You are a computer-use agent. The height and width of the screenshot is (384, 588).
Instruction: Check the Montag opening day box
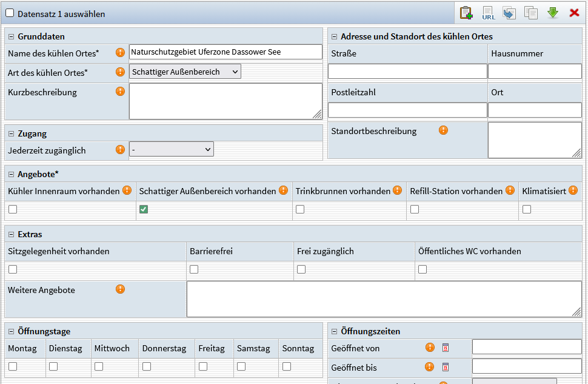(x=13, y=366)
